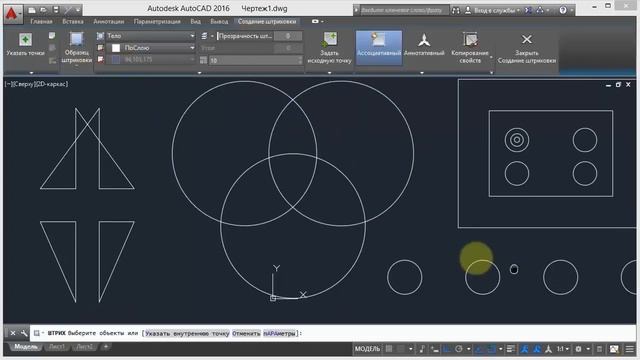Click 'Указать внутреннюю точку' command option

pyautogui.click(x=187, y=333)
